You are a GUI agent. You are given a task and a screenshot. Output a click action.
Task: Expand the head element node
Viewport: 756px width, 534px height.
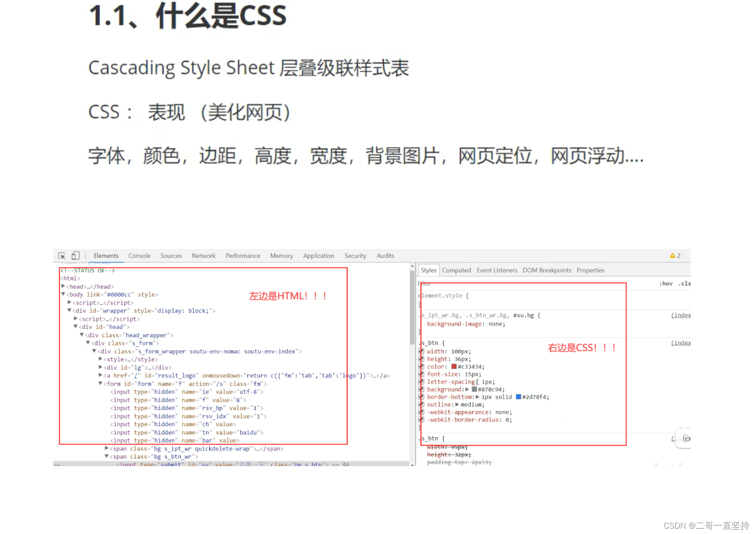[x=63, y=286]
